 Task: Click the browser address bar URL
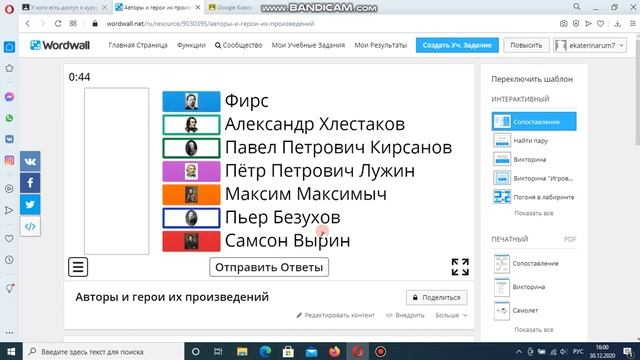(210, 24)
